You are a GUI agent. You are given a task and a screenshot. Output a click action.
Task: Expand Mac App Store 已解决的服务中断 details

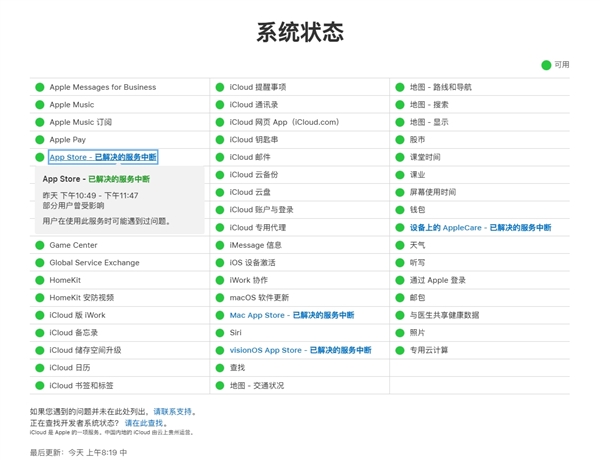click(291, 315)
